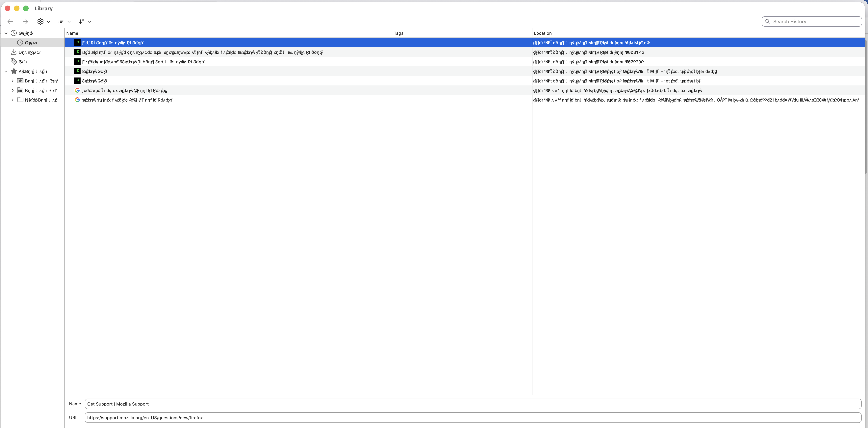The image size is (868, 428).
Task: Expand the Bookmarks Toolbar folder chevron
Action: [x=13, y=81]
